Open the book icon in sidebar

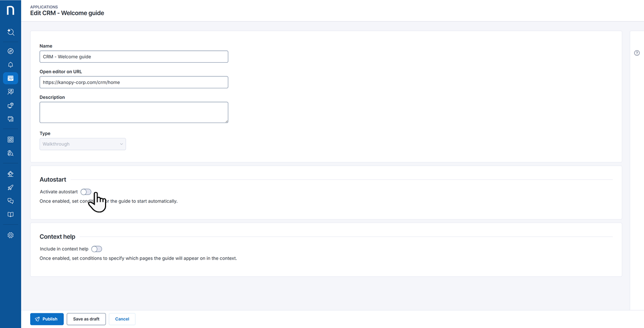(x=11, y=214)
